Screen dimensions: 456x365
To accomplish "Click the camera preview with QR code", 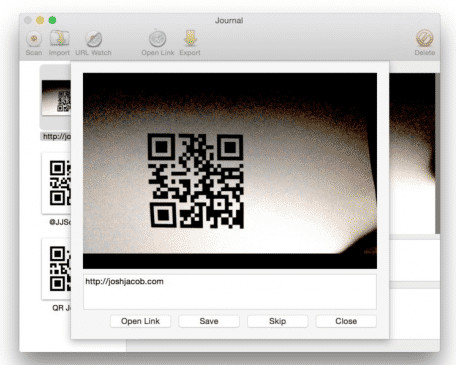I will pos(230,171).
